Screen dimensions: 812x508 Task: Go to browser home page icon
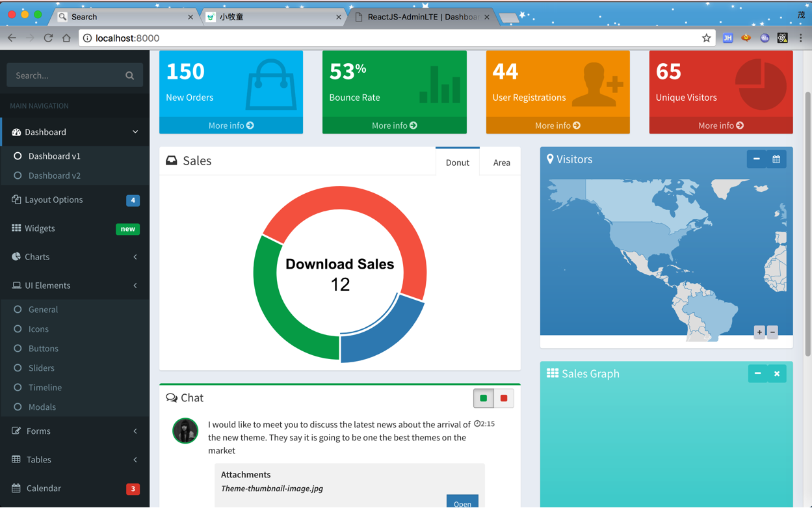click(66, 38)
